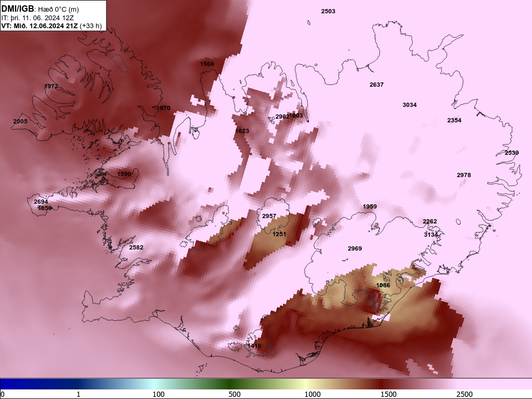The image size is (532, 399).
Task: Click the map value 2582
Action: click(x=136, y=247)
